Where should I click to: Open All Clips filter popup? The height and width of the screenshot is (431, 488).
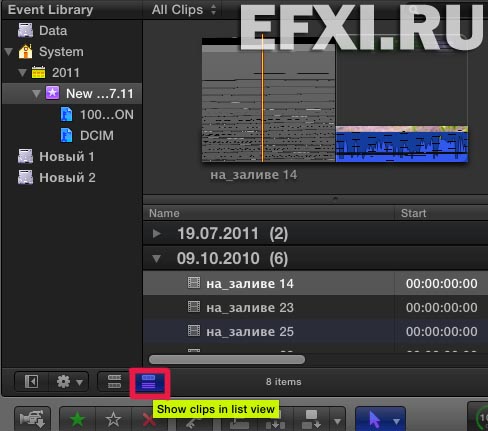pyautogui.click(x=184, y=10)
